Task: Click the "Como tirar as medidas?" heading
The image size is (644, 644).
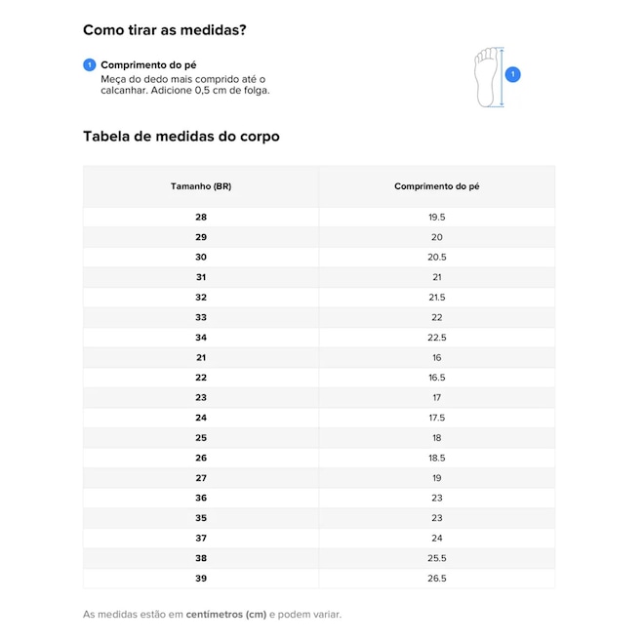Action: [164, 30]
